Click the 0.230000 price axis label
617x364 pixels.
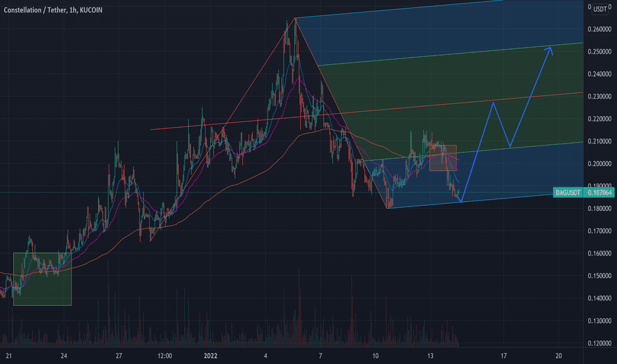[x=599, y=97]
